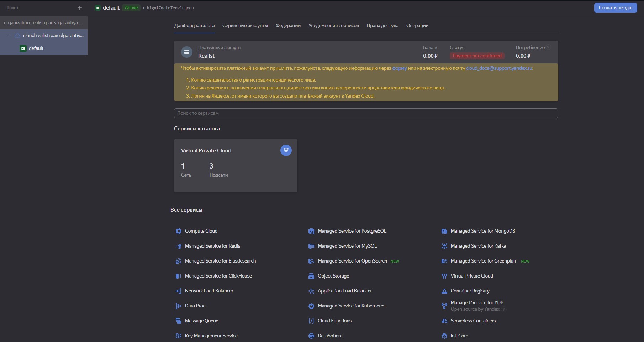Click the payment account card icon
Screen dimensions: 644x342
point(187,52)
